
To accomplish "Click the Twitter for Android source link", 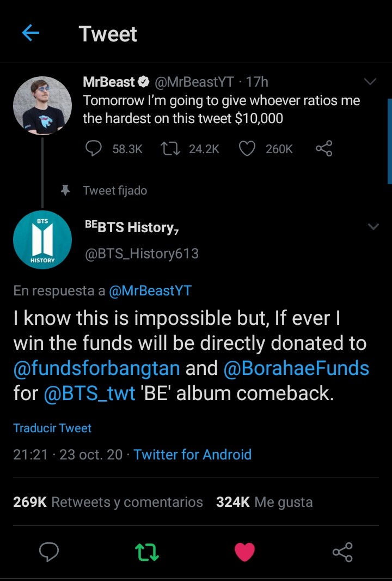I will [192, 455].
